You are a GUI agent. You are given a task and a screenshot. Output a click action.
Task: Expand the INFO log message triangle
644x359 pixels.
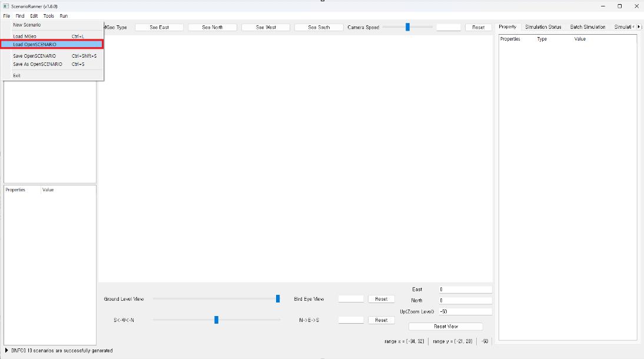[6, 351]
